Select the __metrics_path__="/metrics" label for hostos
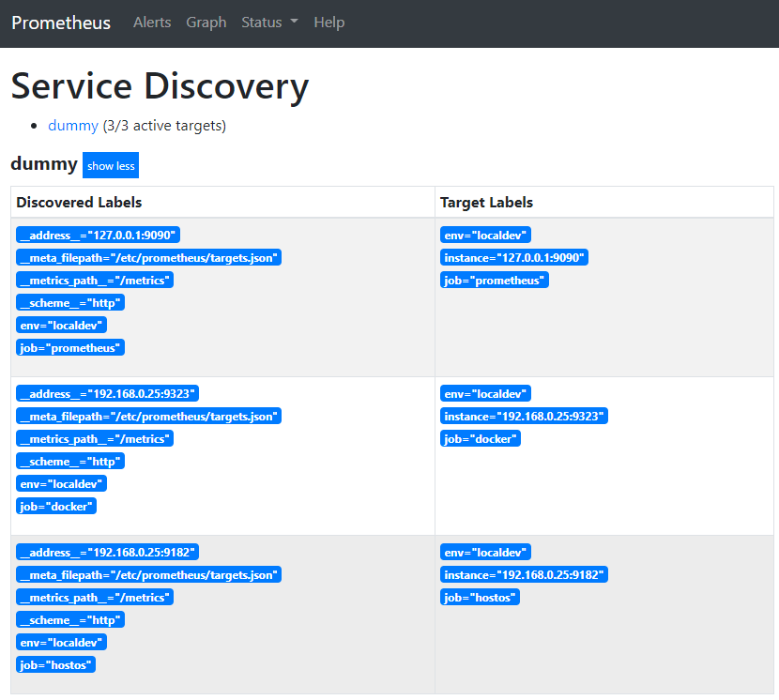This screenshot has height=700, width=779. 94,597
